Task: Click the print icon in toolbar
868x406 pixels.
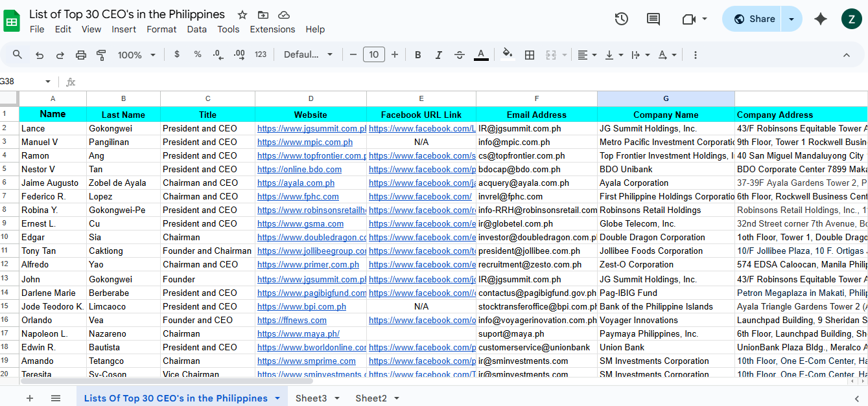Action: [80, 55]
